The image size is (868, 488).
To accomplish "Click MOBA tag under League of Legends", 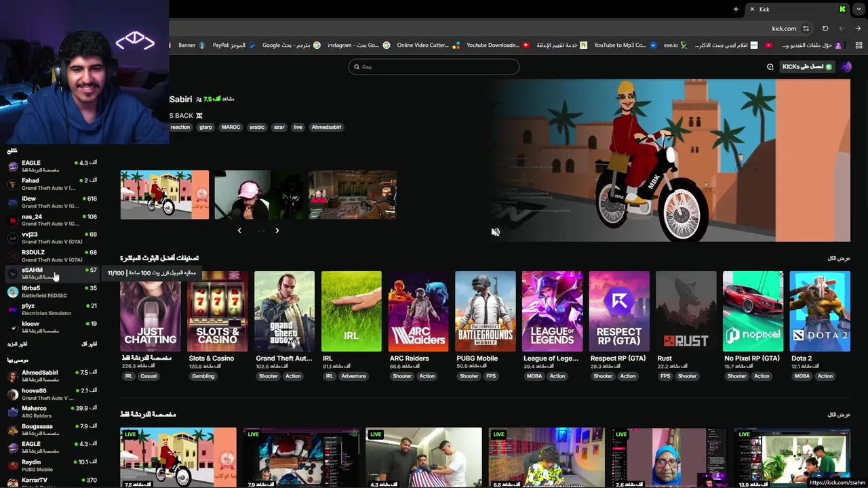I will pyautogui.click(x=534, y=376).
